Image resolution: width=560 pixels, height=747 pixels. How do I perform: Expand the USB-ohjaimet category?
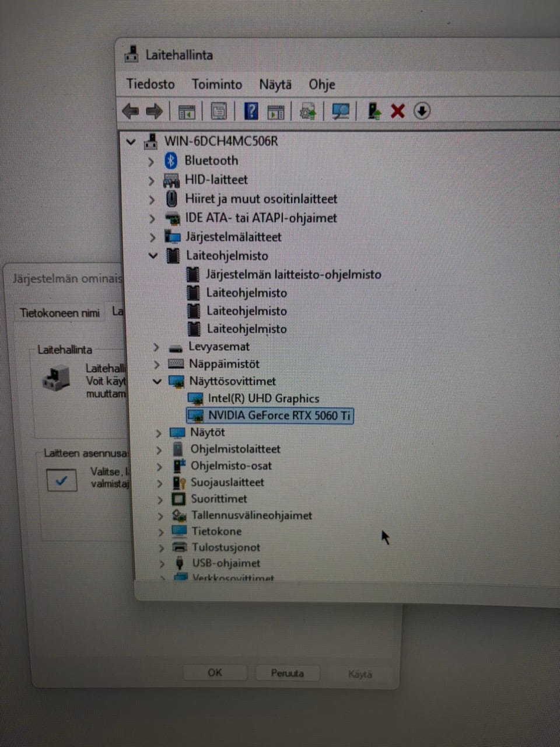click(162, 564)
